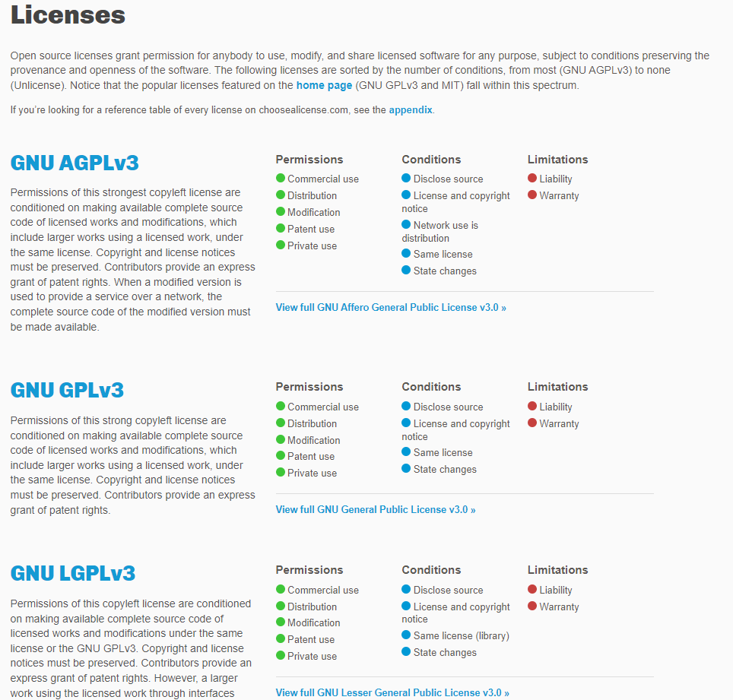
Task: Click the LGPLv3 Limitations column heading
Action: point(557,570)
